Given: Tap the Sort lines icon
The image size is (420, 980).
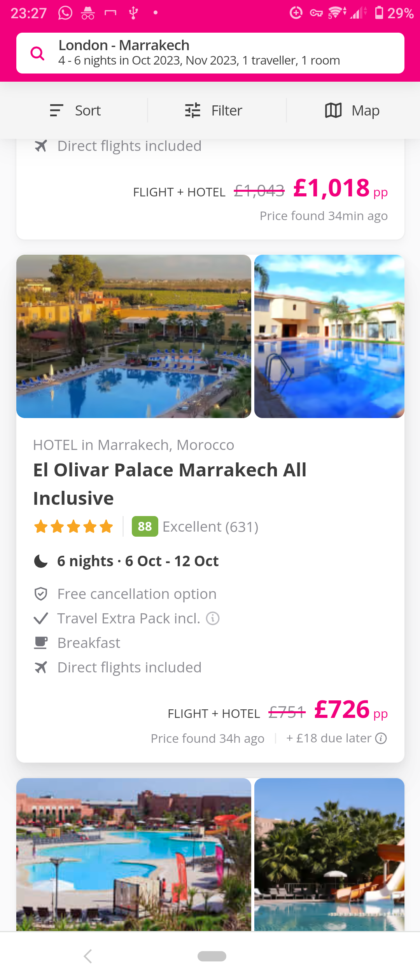Looking at the screenshot, I should pos(56,110).
